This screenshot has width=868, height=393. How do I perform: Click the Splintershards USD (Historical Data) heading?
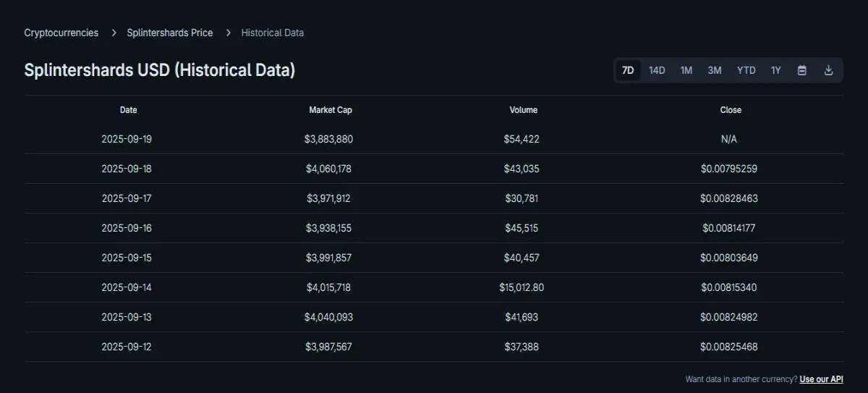pyautogui.click(x=160, y=70)
